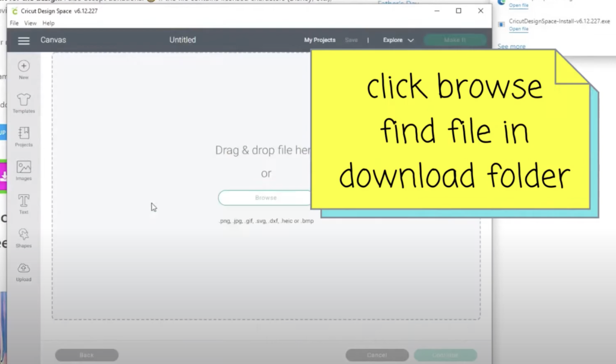Open the hamburger menu icon
Viewport: 616px width, 364px height.
click(x=23, y=40)
